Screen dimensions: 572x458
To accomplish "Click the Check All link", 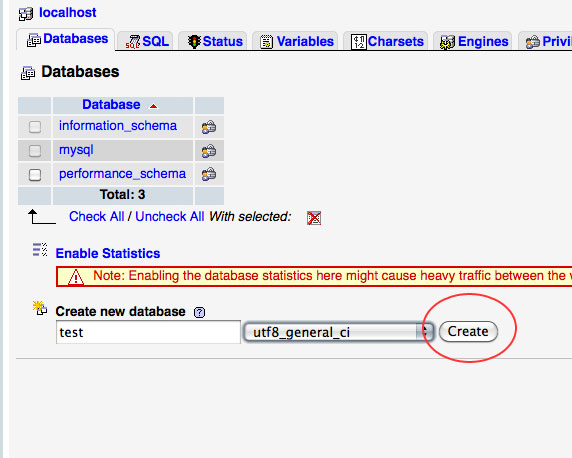I will pyautogui.click(x=97, y=216).
